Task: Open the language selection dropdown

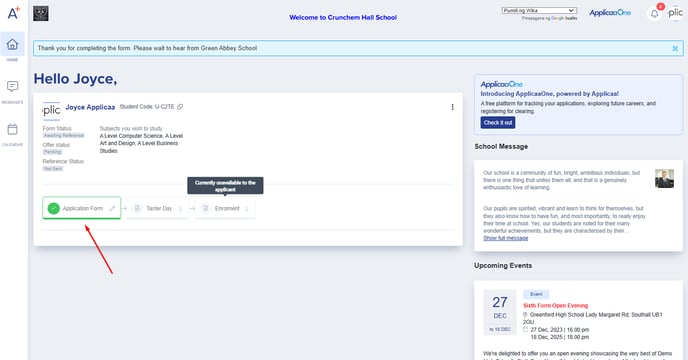Action: click(539, 11)
